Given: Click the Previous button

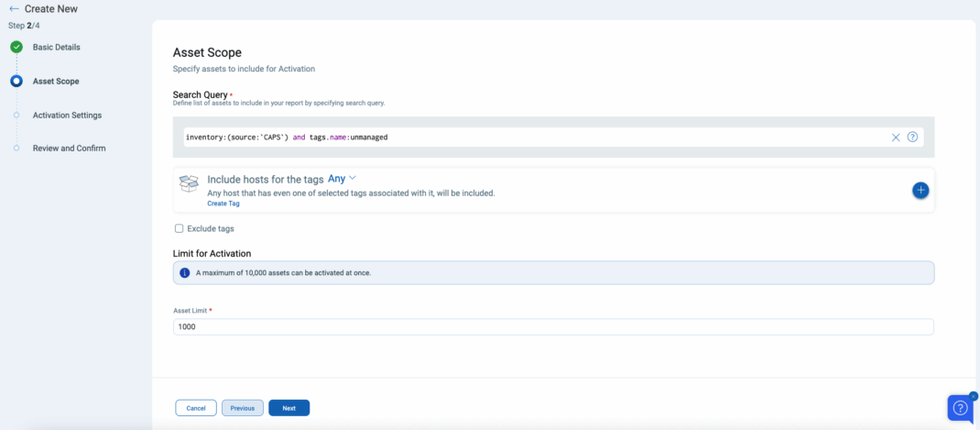Looking at the screenshot, I should [243, 408].
